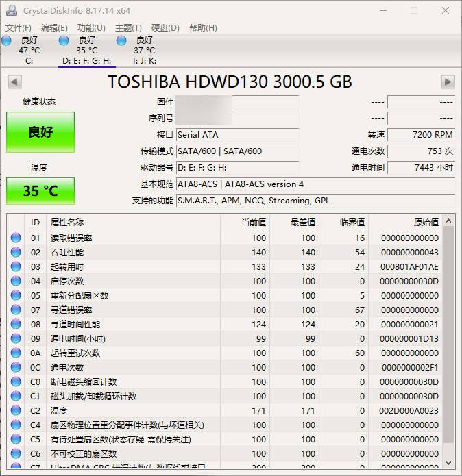Select the I: J: K: drive tab

[145, 51]
